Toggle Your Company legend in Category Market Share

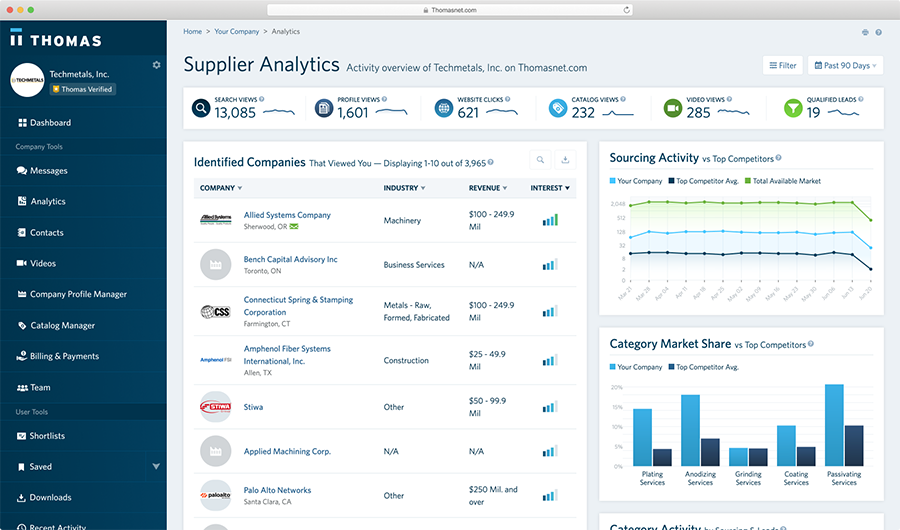[x=636, y=367]
